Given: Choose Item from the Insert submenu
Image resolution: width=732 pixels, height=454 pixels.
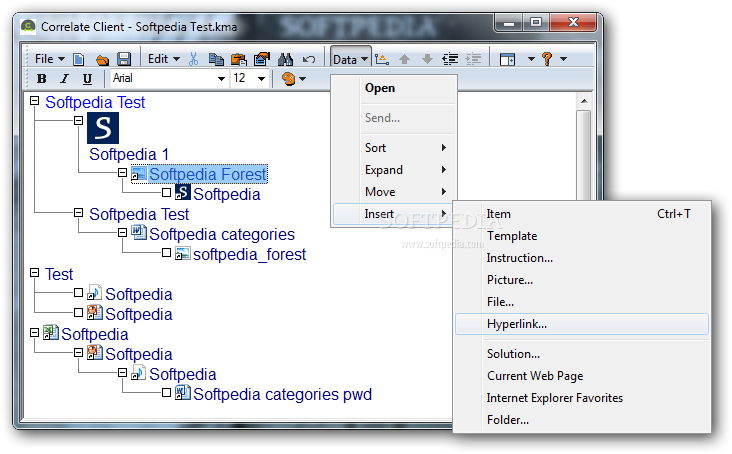Looking at the screenshot, I should [x=582, y=214].
